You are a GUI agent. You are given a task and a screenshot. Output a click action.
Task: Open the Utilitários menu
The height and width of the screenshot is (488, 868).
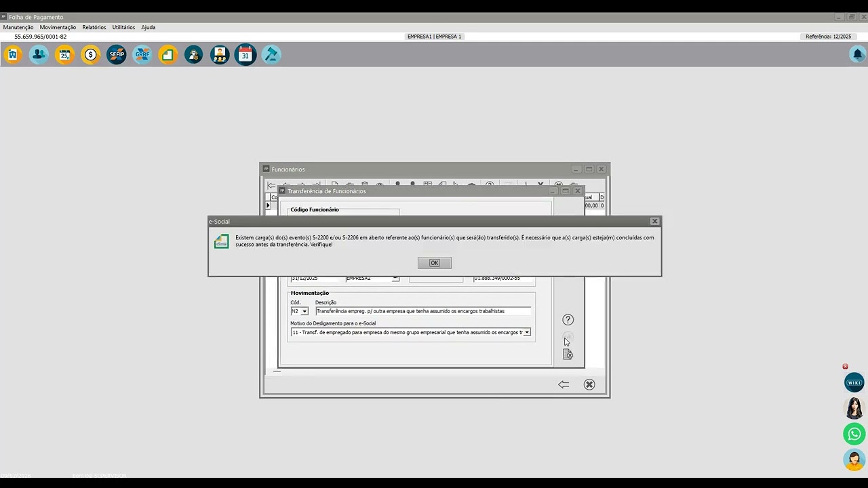[x=123, y=27]
